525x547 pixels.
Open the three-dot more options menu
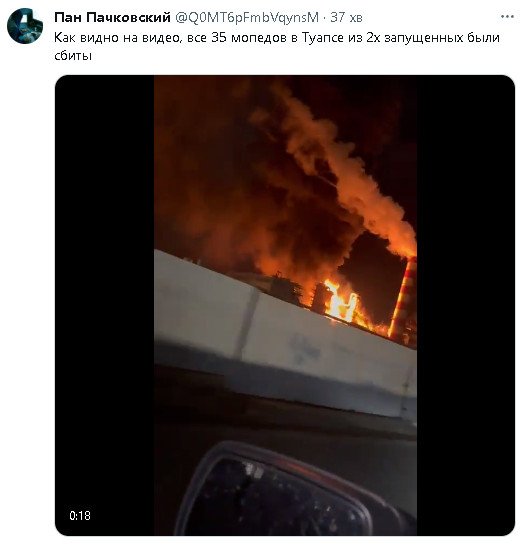pyautogui.click(x=507, y=16)
